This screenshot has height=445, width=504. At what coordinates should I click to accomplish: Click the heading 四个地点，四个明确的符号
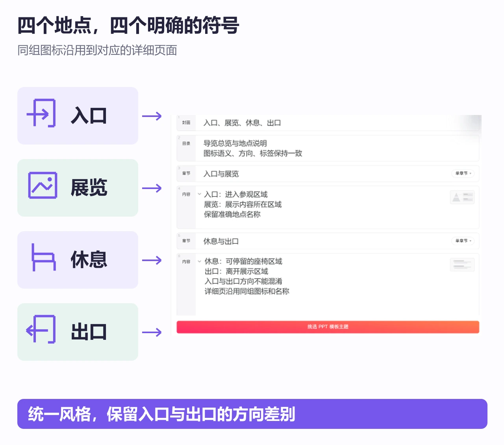[x=128, y=26]
